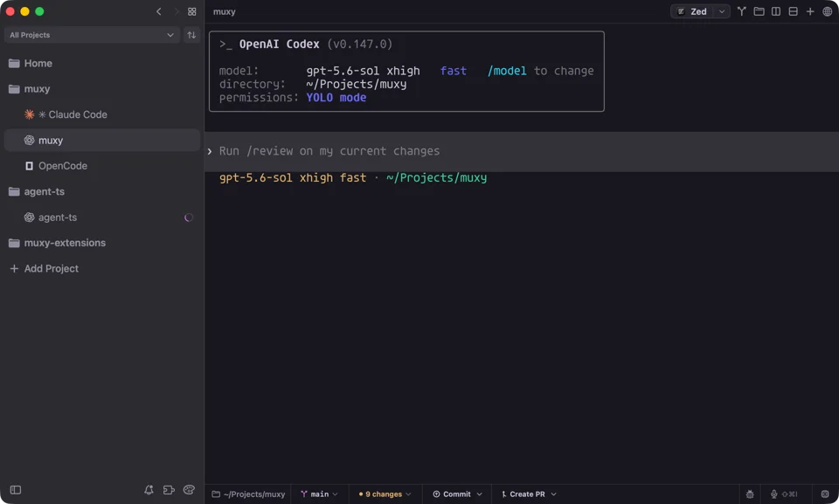The image size is (839, 504).
Task: Open the main branch dropdown
Action: point(319,494)
